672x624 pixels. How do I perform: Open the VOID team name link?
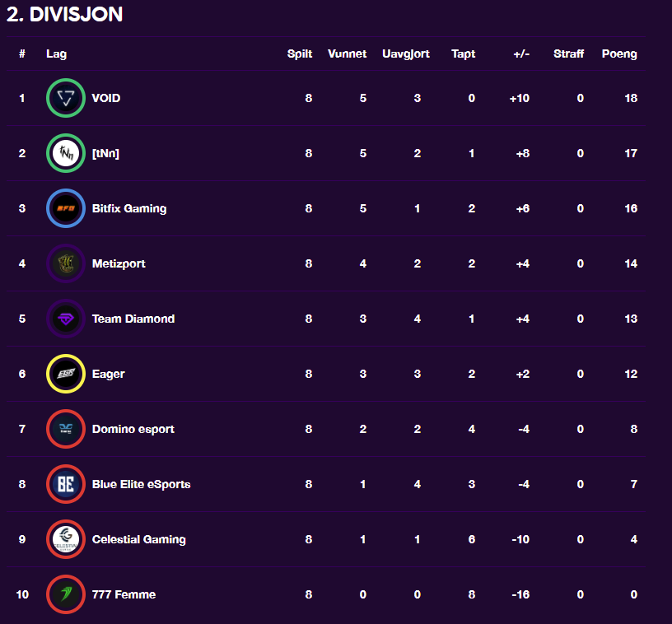106,98
